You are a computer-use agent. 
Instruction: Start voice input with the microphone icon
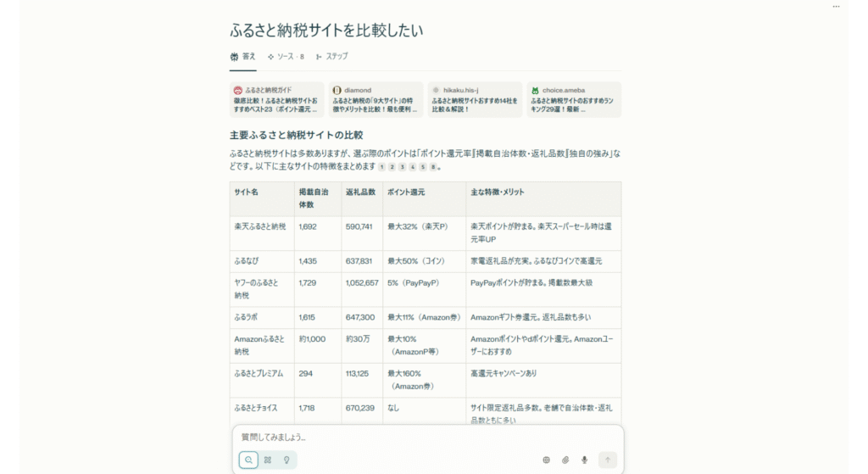click(x=584, y=460)
